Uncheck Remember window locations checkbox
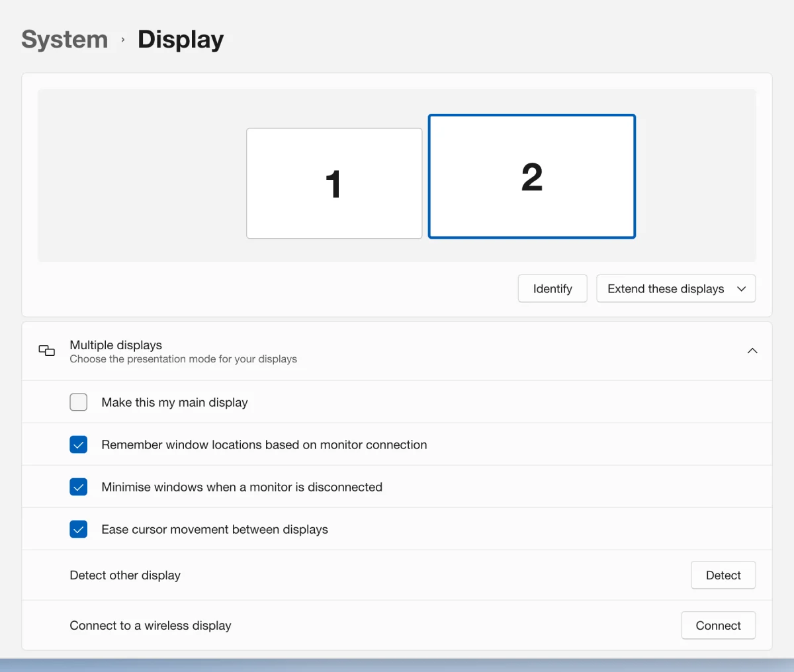 79,444
